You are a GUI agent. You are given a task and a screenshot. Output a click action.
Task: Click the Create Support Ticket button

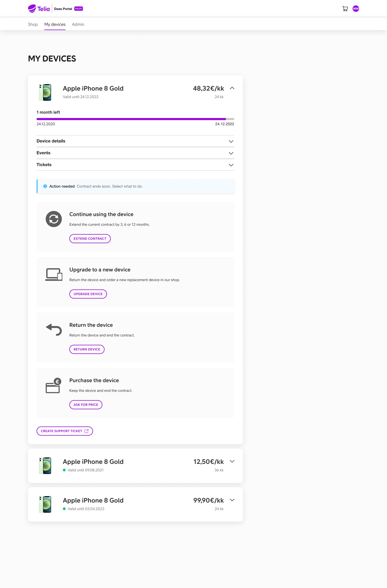point(65,431)
